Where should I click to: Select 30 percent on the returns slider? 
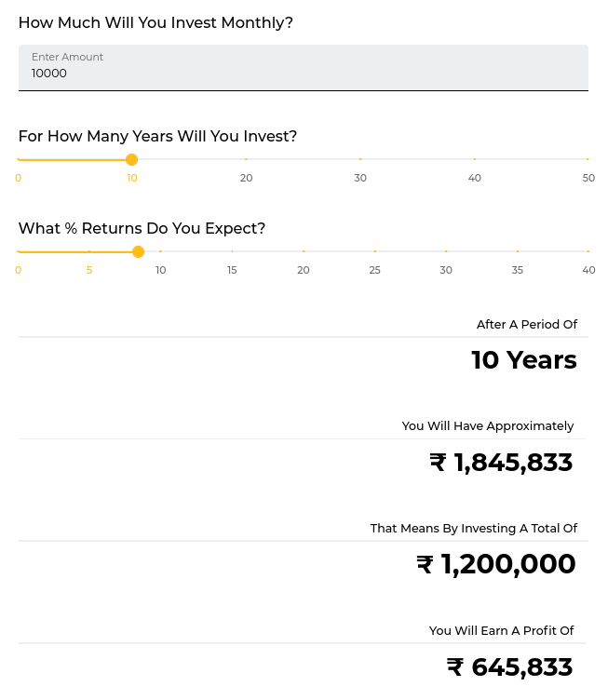(x=446, y=251)
